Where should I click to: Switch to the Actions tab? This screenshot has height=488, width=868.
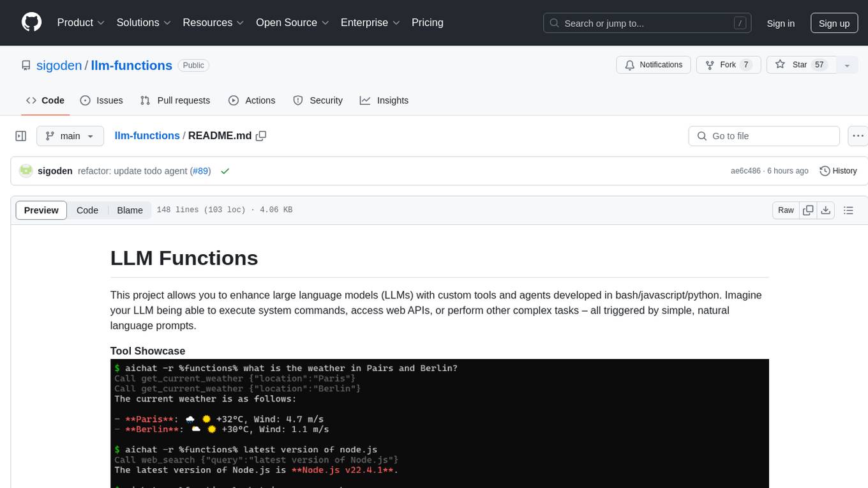click(x=251, y=100)
